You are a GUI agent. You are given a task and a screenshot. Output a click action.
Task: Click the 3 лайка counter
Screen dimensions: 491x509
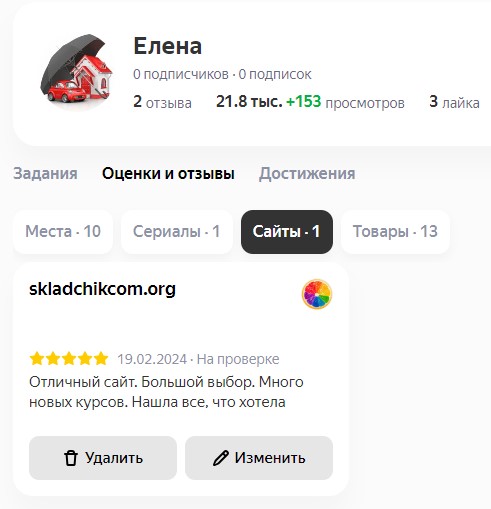(x=454, y=102)
